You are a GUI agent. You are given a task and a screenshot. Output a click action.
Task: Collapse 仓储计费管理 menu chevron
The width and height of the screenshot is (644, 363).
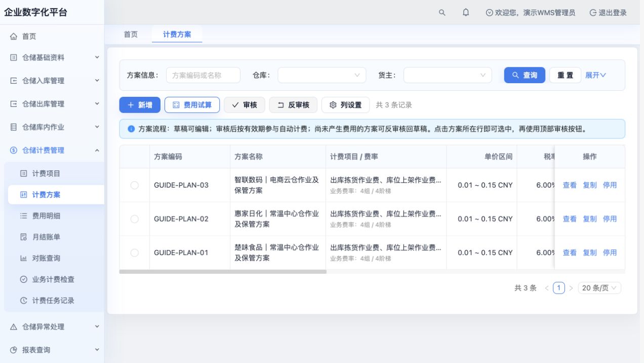97,150
